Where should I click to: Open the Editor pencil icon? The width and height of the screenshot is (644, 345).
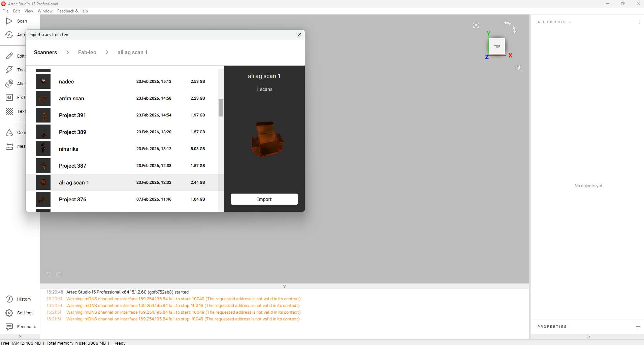click(9, 56)
